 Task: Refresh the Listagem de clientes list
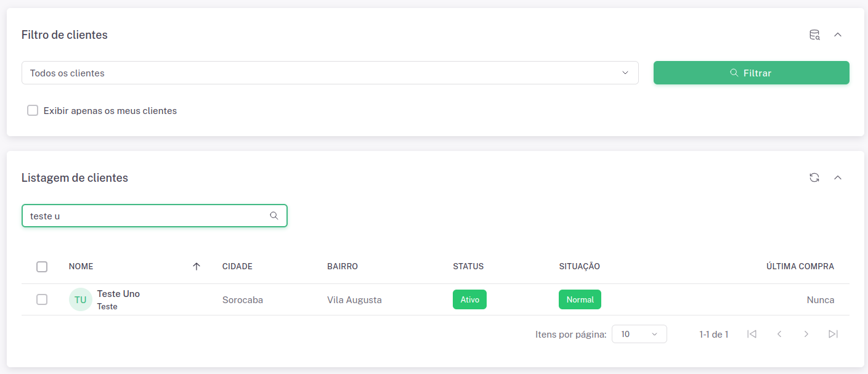pyautogui.click(x=814, y=177)
